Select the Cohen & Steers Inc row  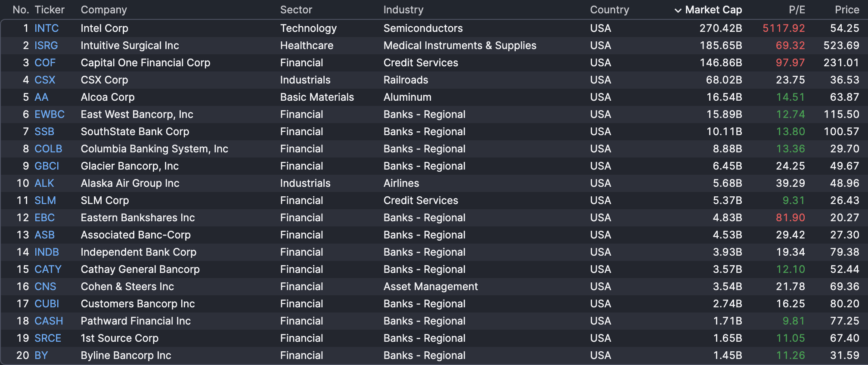pyautogui.click(x=127, y=287)
